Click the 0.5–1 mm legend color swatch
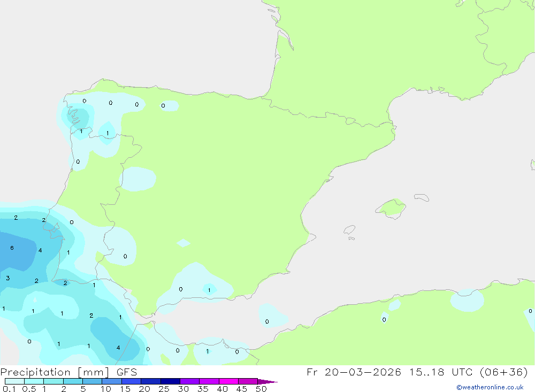 [x=34, y=381]
